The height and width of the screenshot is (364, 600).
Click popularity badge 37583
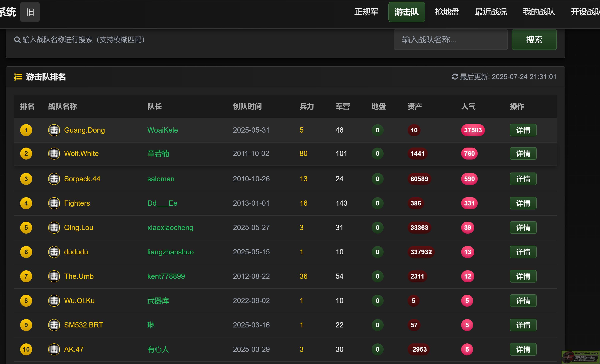click(473, 130)
